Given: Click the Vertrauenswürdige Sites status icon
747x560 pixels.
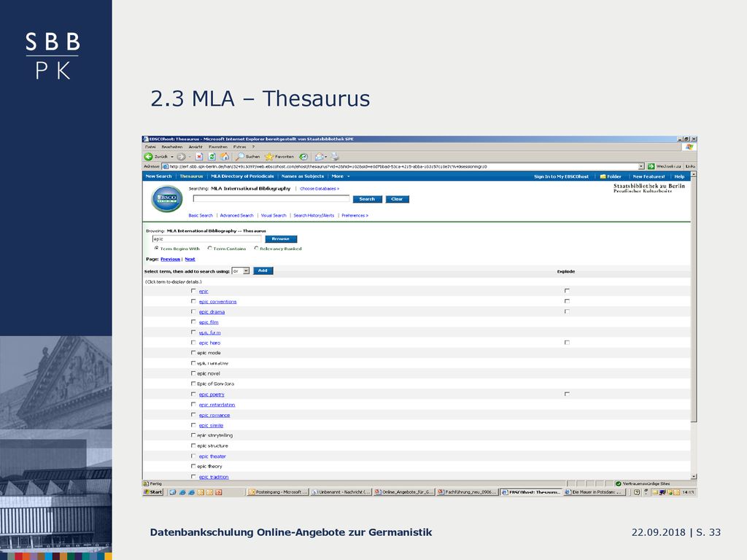Looking at the screenshot, I should [x=619, y=483].
